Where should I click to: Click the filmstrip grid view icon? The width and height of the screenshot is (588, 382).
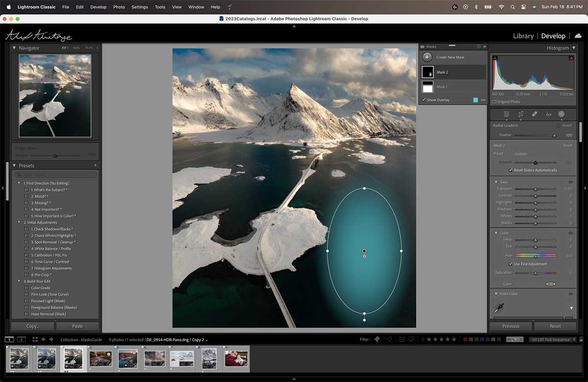pos(35,339)
